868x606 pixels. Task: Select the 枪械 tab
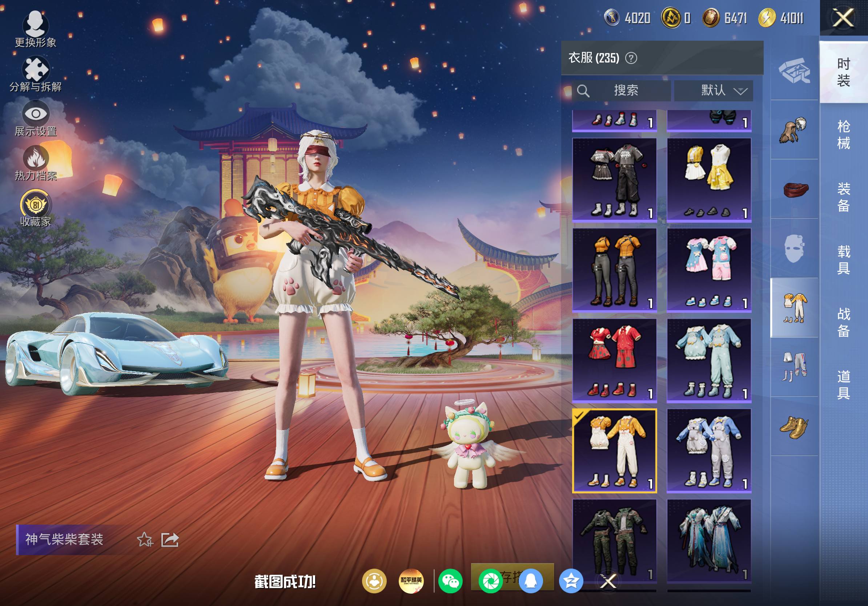point(843,134)
